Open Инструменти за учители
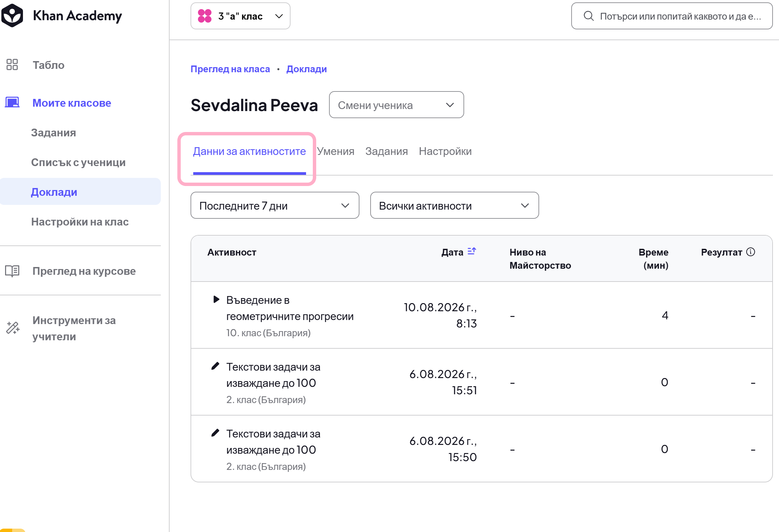 (74, 328)
